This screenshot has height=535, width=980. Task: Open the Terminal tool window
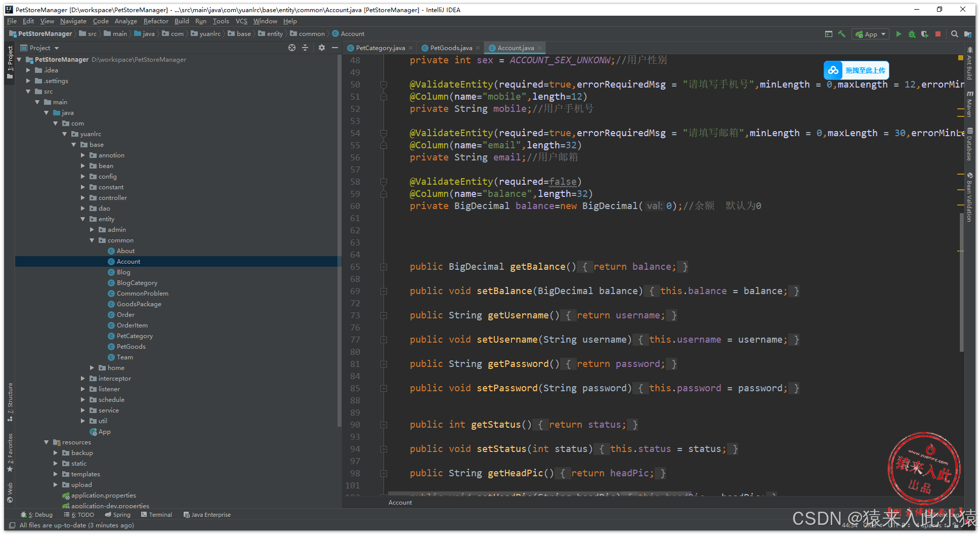[x=156, y=515]
